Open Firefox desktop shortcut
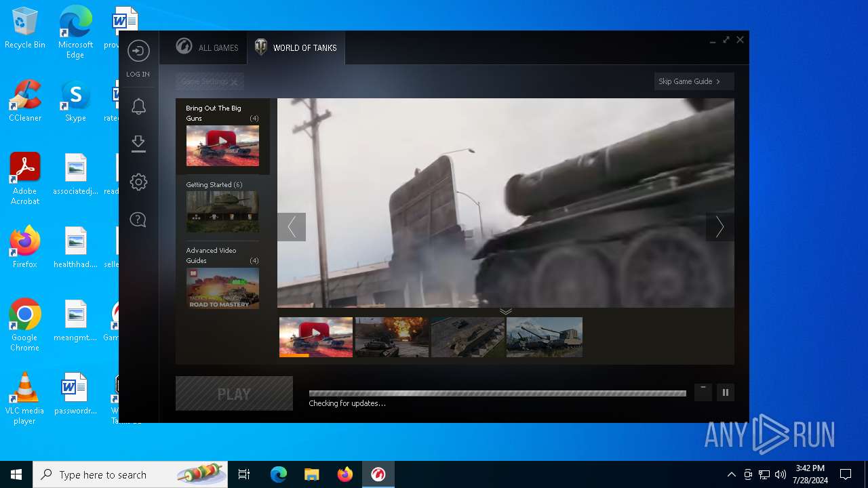This screenshot has width=868, height=488. pos(25,247)
